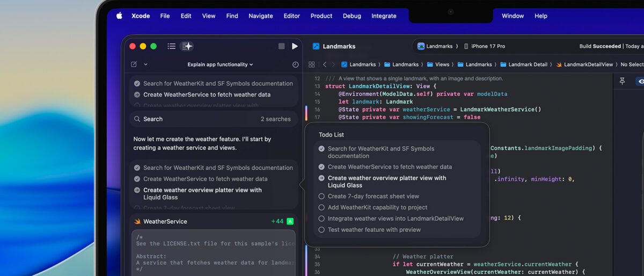Select the coding assistant sparkle icon
This screenshot has width=644, height=276.
pos(187,46)
